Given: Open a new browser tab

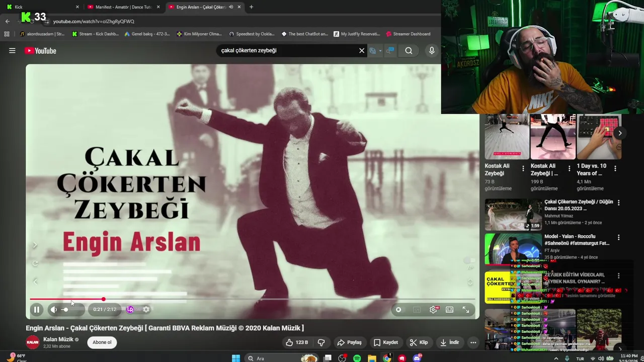Looking at the screenshot, I should (251, 7).
